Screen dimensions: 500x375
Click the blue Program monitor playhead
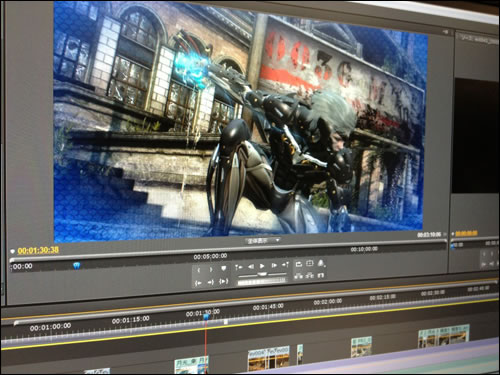click(x=76, y=265)
